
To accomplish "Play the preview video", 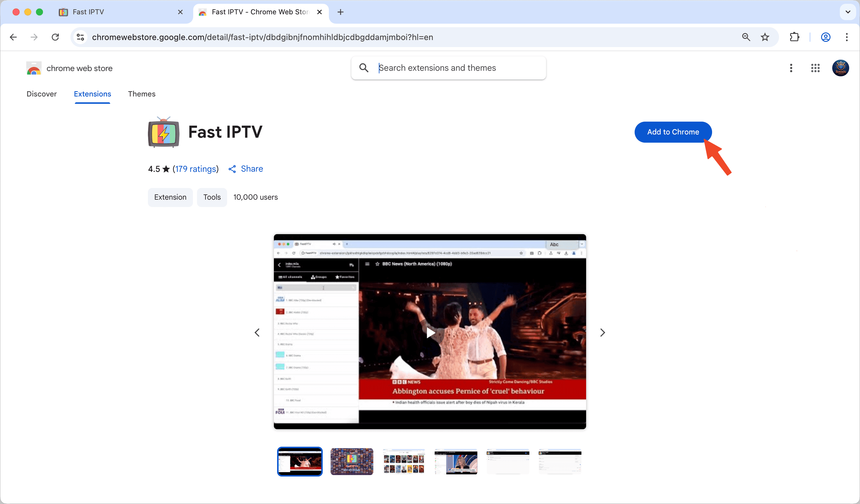I will (430, 333).
